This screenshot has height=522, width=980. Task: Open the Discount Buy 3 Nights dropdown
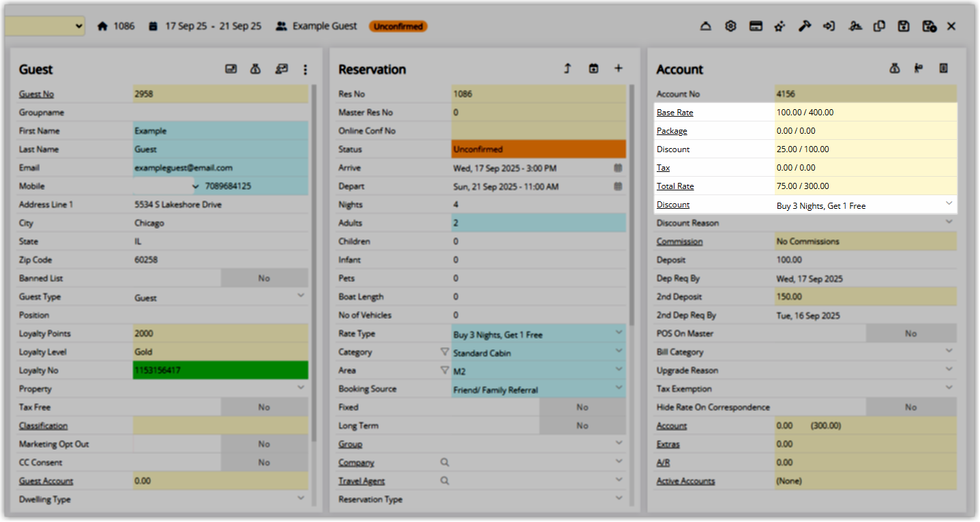pyautogui.click(x=949, y=203)
